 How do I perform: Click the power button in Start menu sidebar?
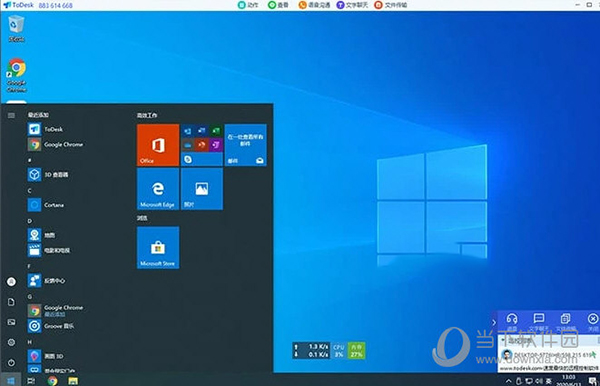pyautogui.click(x=11, y=363)
